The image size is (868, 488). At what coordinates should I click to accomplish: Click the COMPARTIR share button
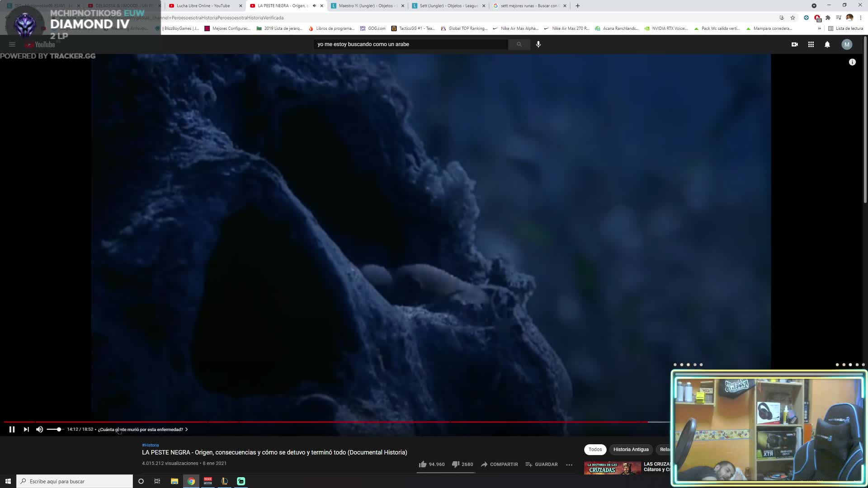click(500, 464)
